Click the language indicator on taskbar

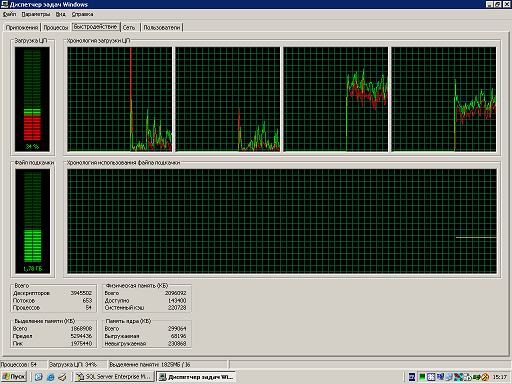(412, 377)
